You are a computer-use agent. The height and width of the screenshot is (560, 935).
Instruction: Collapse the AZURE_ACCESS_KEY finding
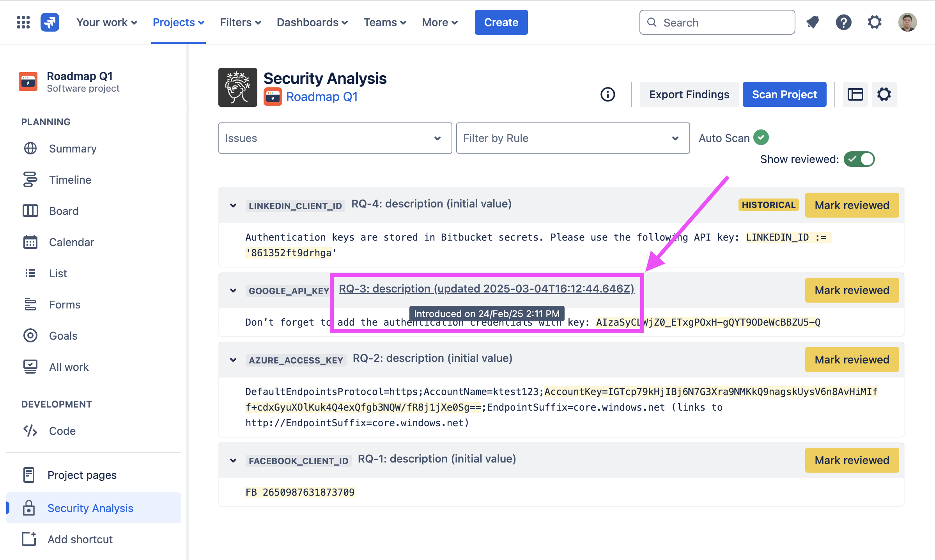(233, 360)
